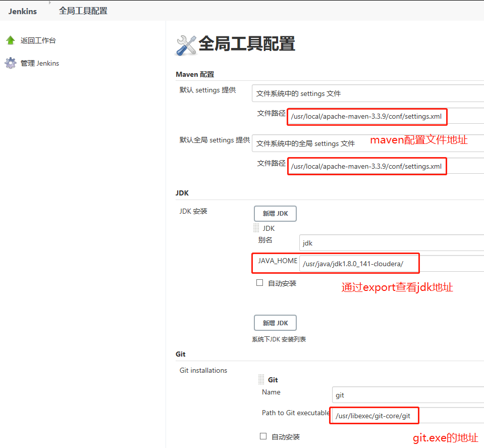Viewport: 484px width, 448px height.
Task: Click the JAVA_HOME path input field
Action: pos(359,263)
